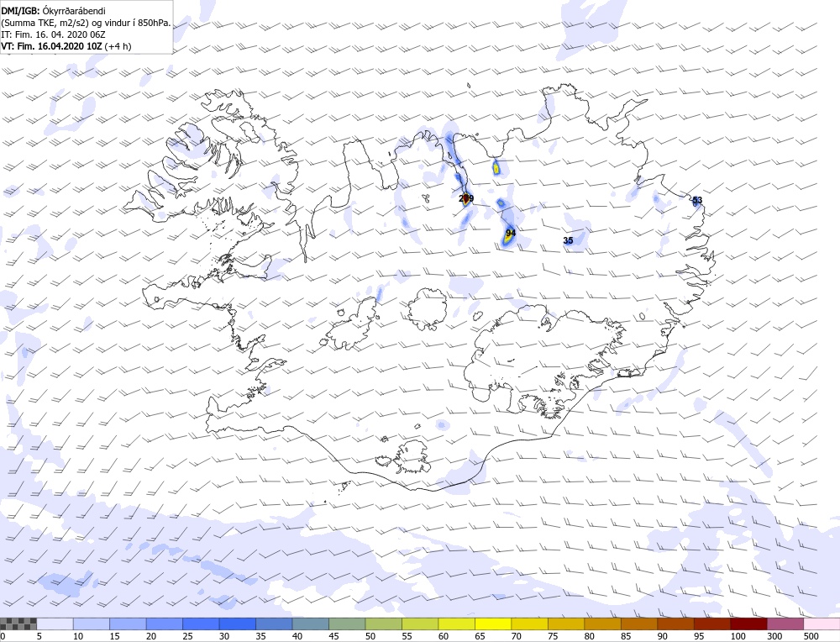Pick the 50–55 yellow-green legend swatch
Image resolution: width=840 pixels, height=642 pixels.
[384, 624]
